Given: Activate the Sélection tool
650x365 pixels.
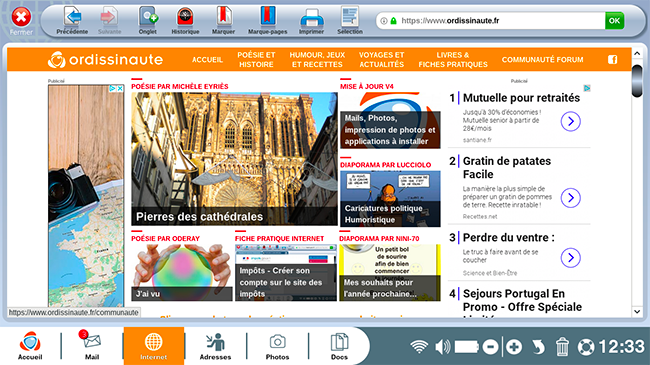Looking at the screenshot, I should (350, 21).
